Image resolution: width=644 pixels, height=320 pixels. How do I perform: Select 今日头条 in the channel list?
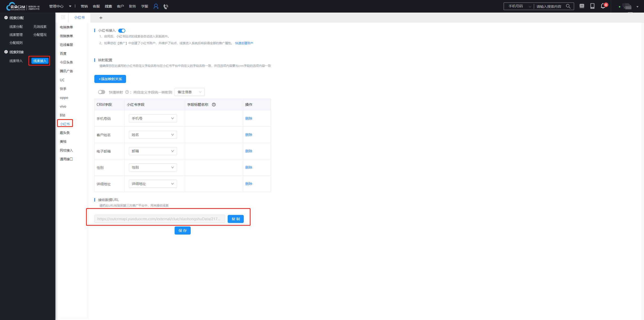pyautogui.click(x=66, y=62)
